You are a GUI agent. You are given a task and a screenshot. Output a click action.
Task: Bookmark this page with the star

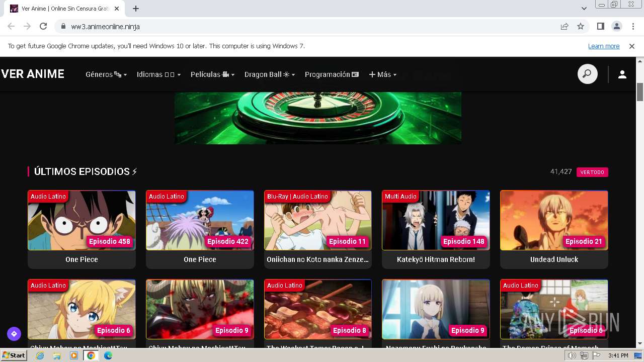[581, 26]
